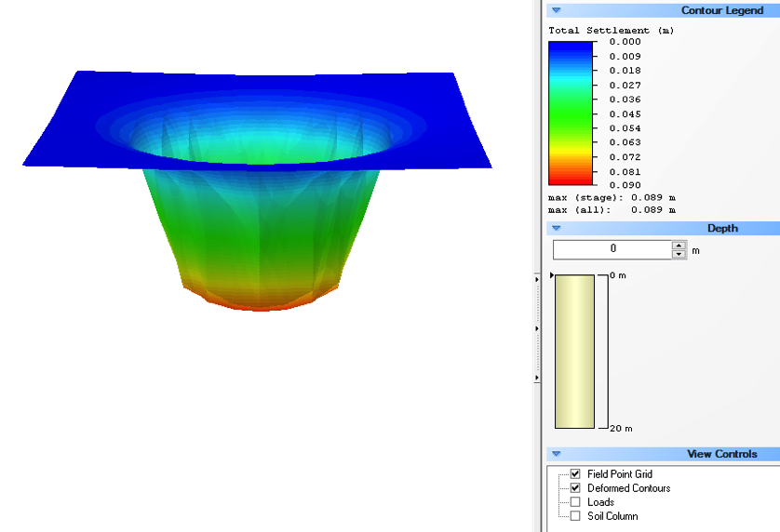Screen dimensions: 780x532
Task: Enable the Loads checkbox
Action: point(575,501)
